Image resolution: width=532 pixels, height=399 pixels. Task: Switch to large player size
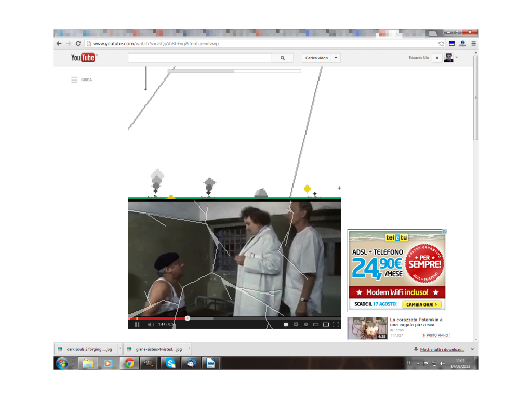(326, 325)
